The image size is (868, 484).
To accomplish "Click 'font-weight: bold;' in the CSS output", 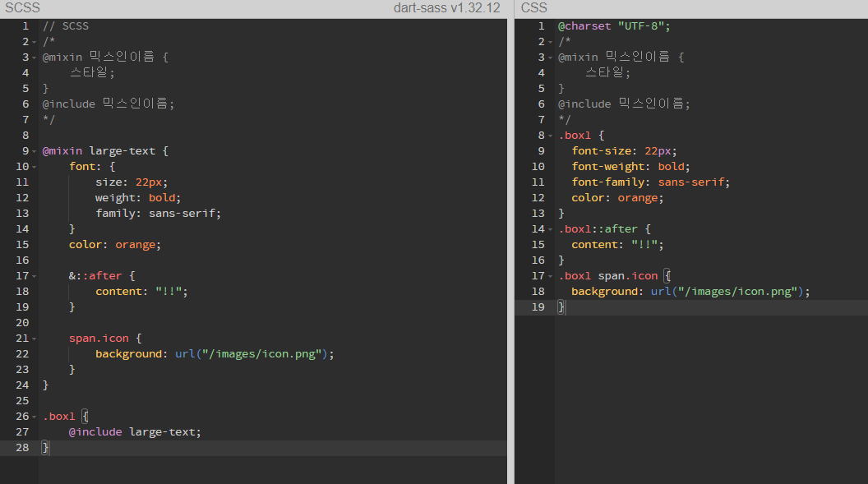I will click(x=630, y=167).
